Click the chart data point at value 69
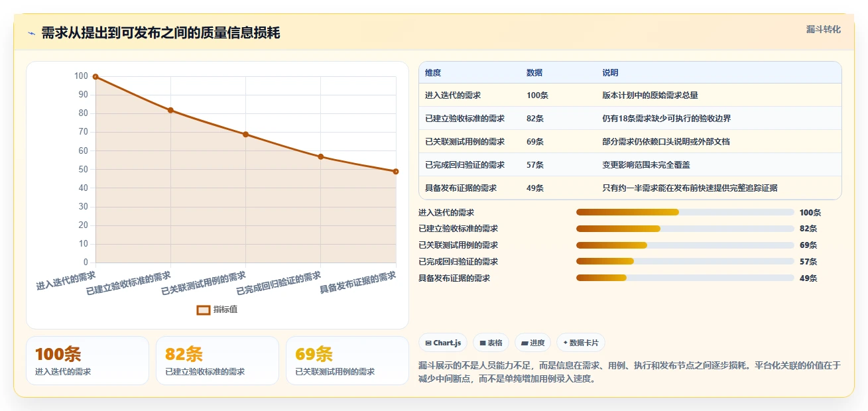Viewport: 868px width, 411px height. pos(245,135)
